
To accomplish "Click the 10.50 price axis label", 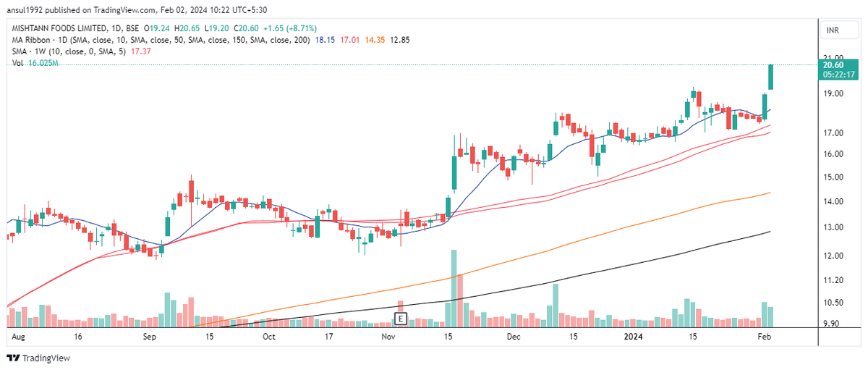I will (x=834, y=303).
